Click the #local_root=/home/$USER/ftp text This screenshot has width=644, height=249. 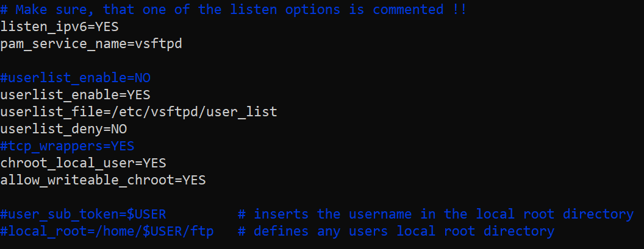click(x=107, y=231)
